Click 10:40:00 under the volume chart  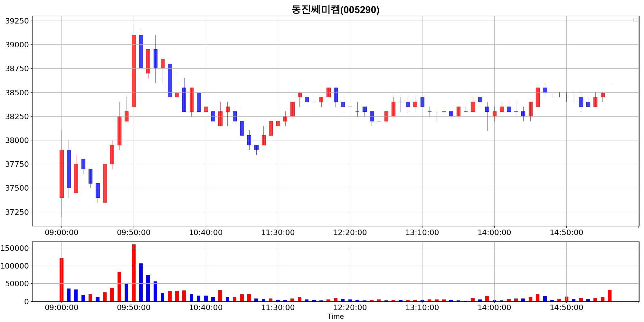click(206, 308)
